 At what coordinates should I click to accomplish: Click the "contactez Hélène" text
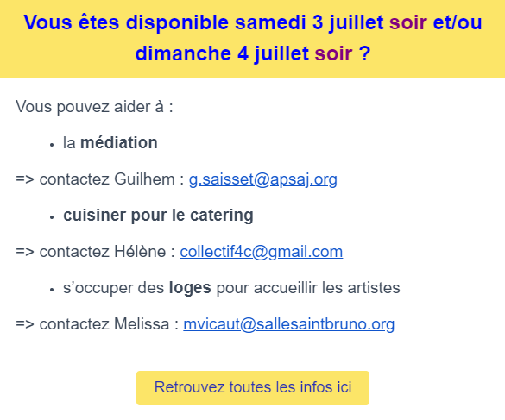tap(103, 252)
